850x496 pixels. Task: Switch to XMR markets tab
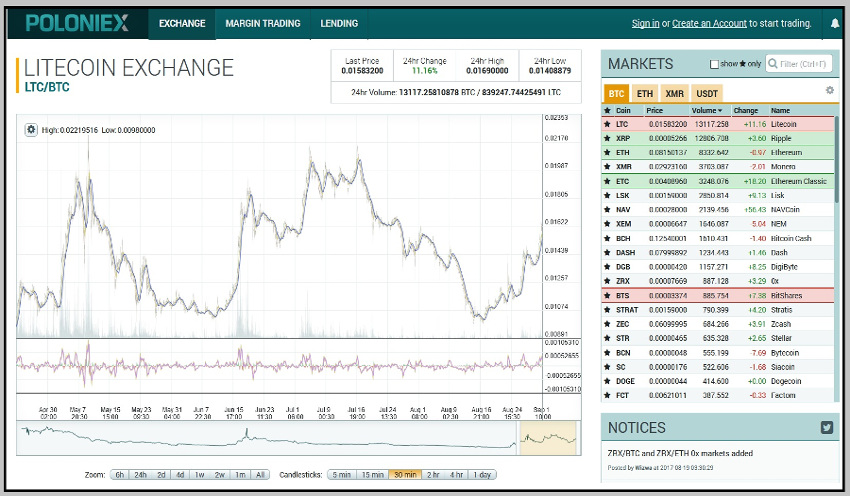pos(674,93)
